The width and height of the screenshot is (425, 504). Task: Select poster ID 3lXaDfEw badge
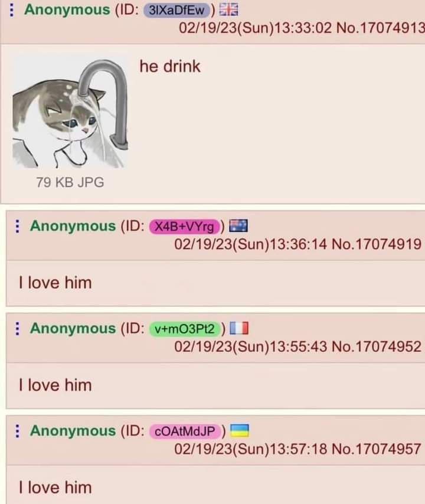(176, 10)
